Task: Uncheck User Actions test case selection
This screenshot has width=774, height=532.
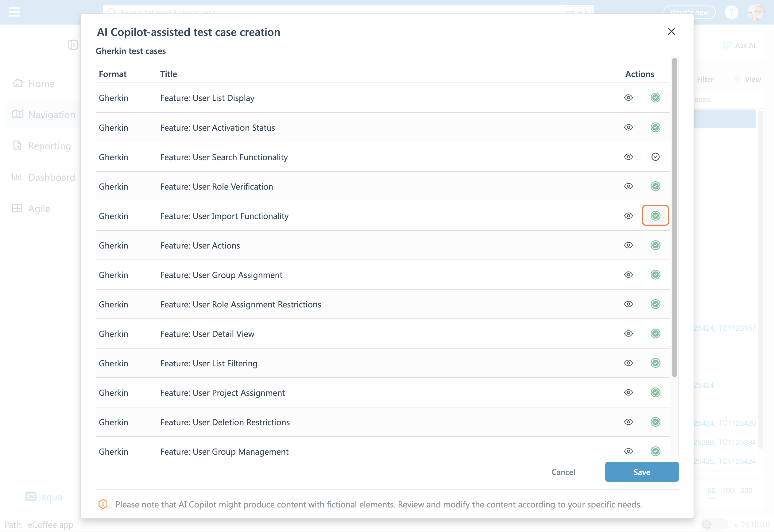Action: click(x=655, y=245)
